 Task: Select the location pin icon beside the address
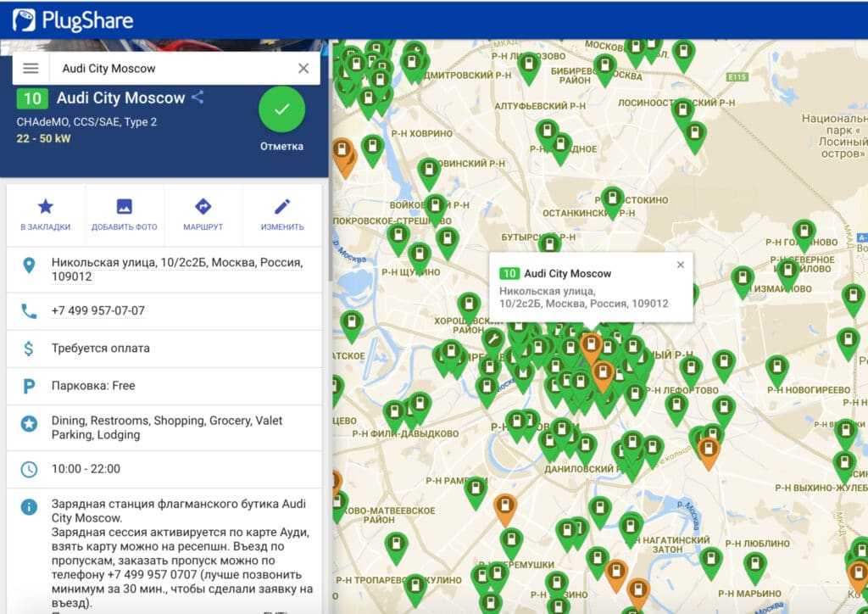pyautogui.click(x=29, y=265)
